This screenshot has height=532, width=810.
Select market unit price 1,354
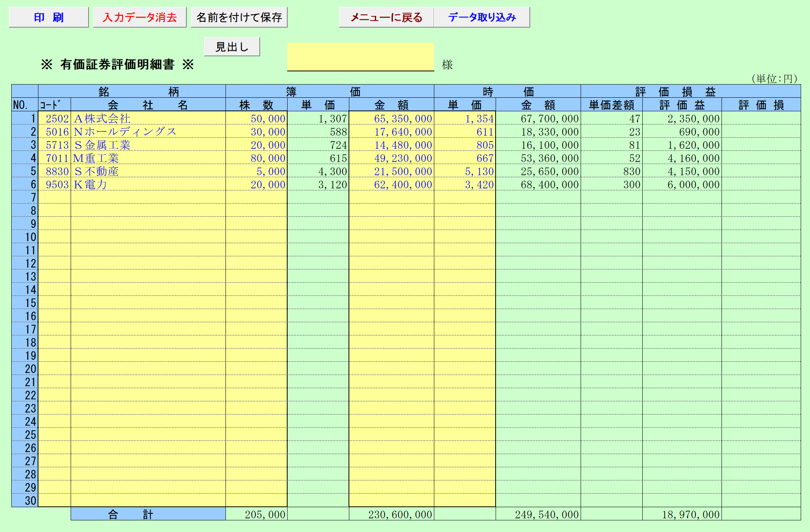pyautogui.click(x=465, y=118)
